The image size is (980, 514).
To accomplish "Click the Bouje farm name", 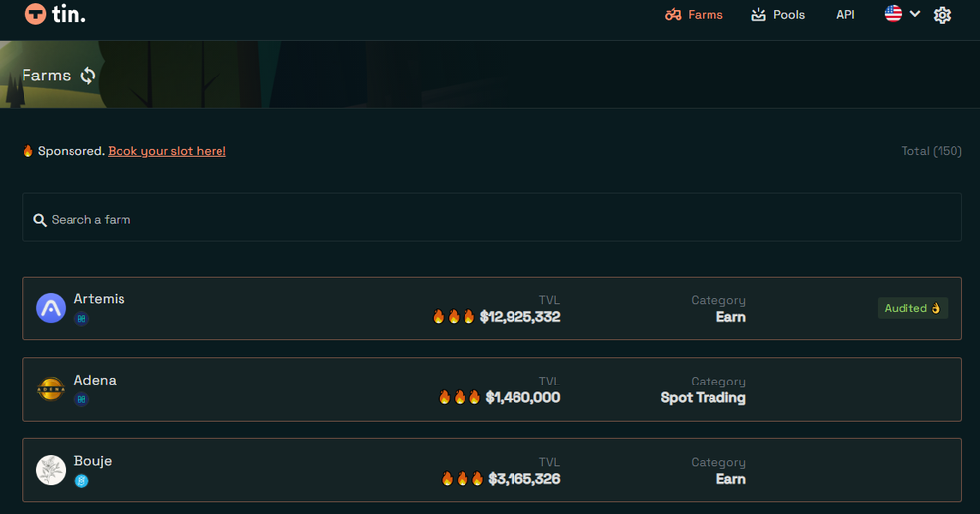I will [93, 461].
